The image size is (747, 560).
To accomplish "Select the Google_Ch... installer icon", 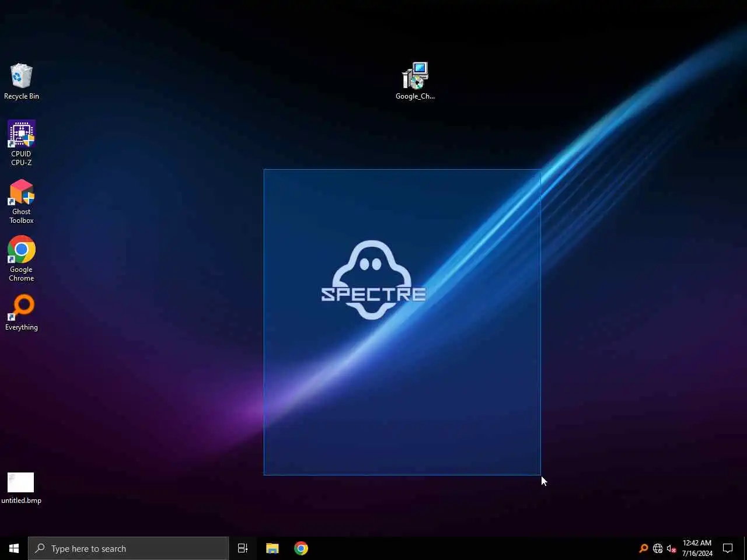I will [x=415, y=82].
